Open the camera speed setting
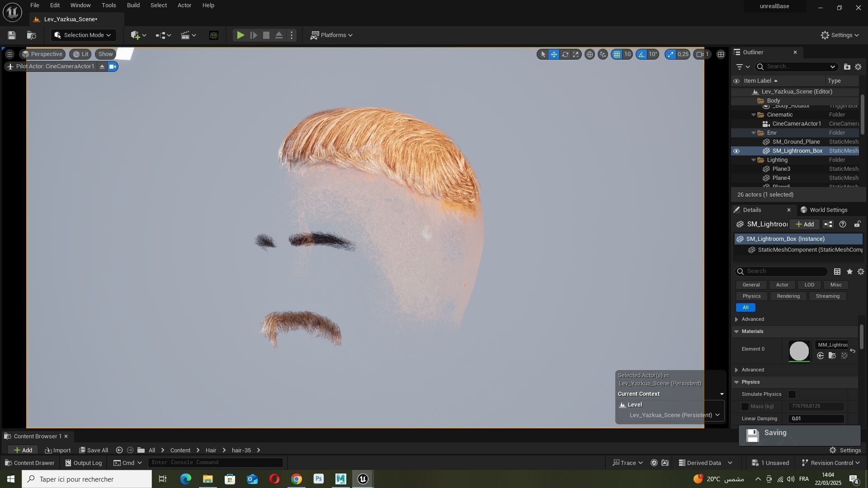The height and width of the screenshot is (488, 868). click(703, 55)
